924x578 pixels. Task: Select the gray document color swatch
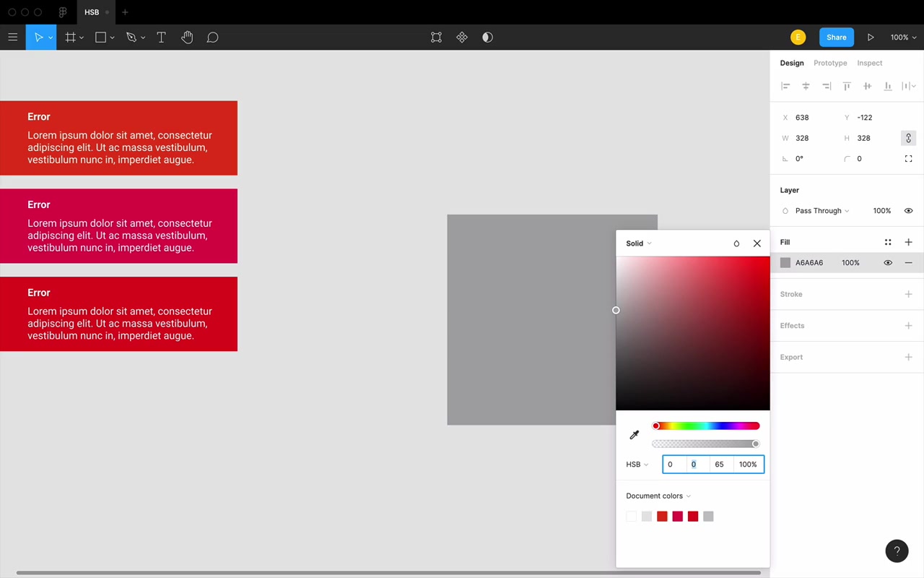click(x=708, y=516)
